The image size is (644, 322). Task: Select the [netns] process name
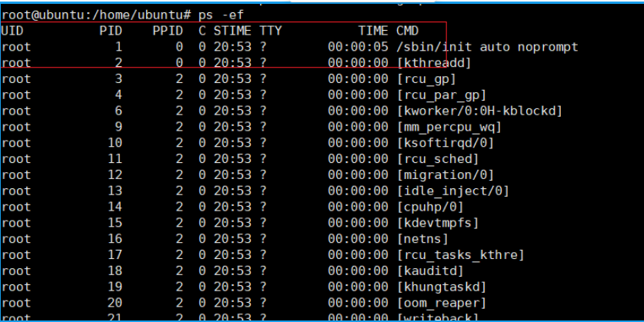coord(422,239)
